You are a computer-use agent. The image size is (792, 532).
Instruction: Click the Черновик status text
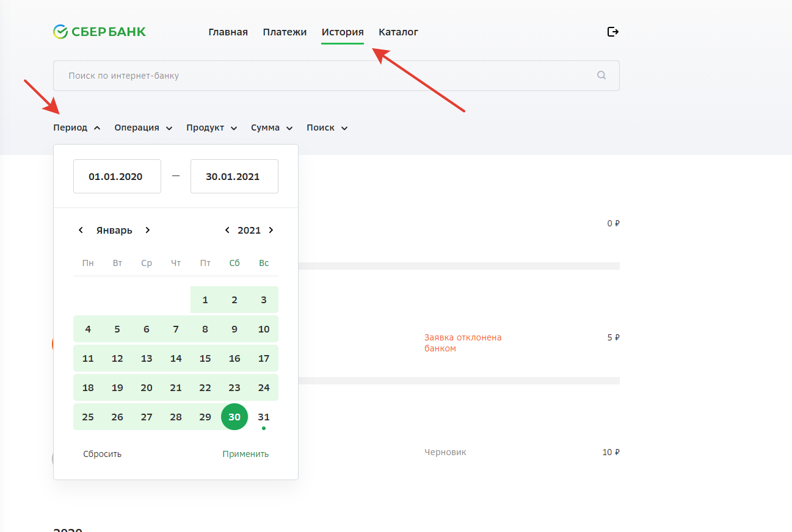point(445,452)
